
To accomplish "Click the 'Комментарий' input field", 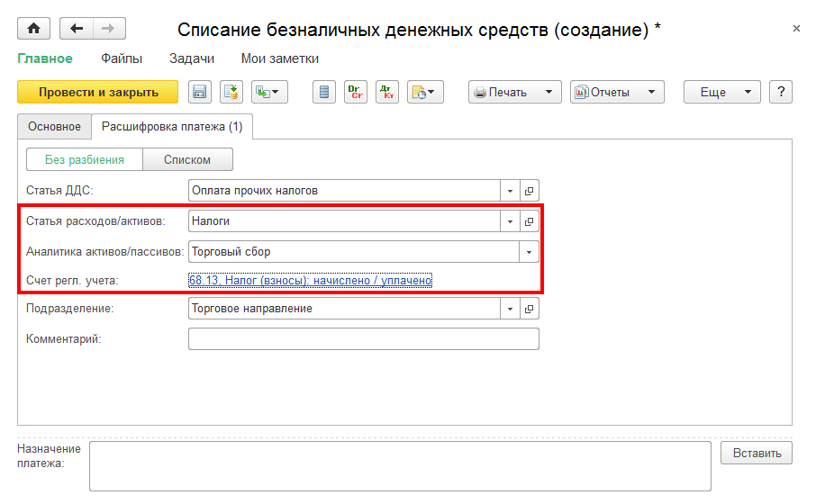I will click(363, 339).
